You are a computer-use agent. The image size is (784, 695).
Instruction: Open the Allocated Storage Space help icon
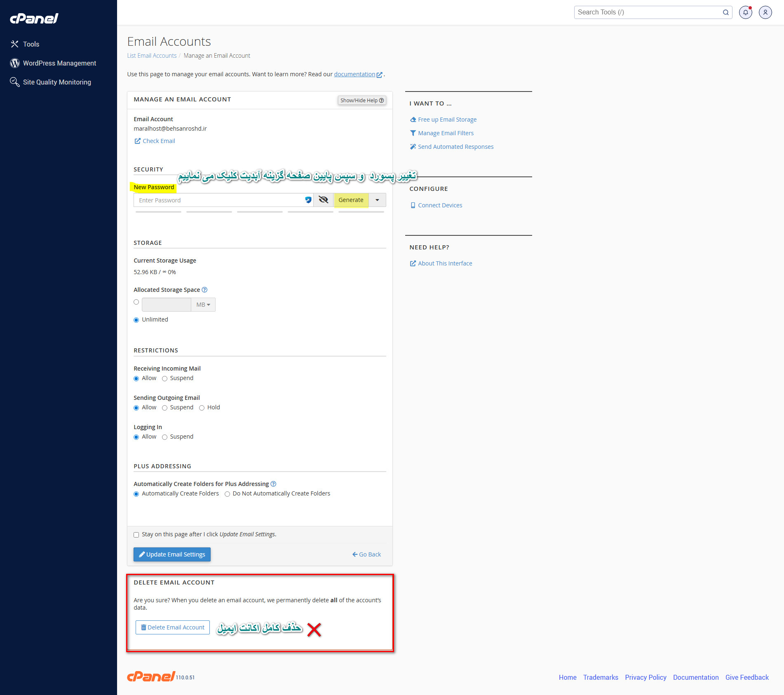pos(204,290)
